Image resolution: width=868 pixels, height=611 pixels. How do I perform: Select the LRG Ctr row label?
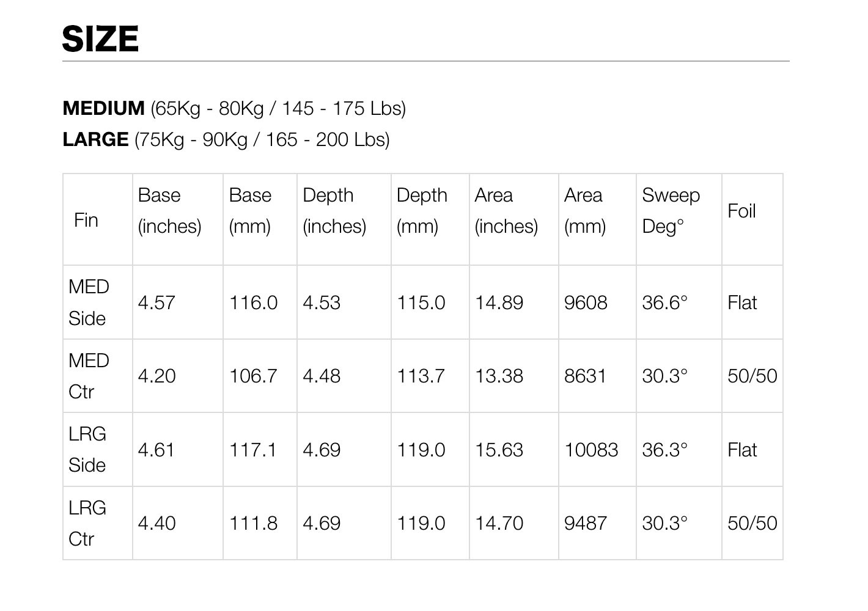tap(87, 523)
